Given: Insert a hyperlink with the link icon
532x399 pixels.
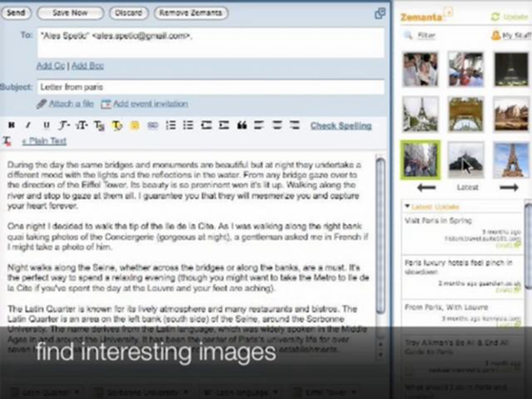Looking at the screenshot, I should [153, 125].
